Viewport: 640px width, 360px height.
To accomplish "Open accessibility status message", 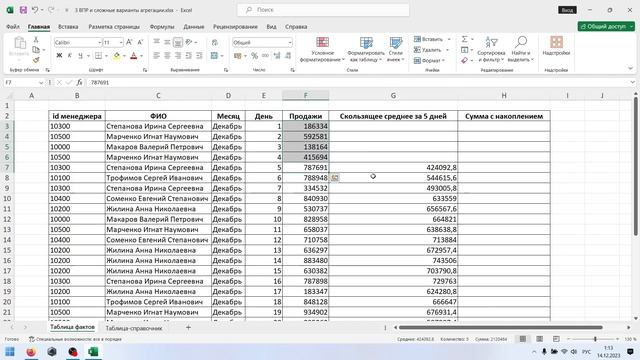I will (x=75, y=339).
